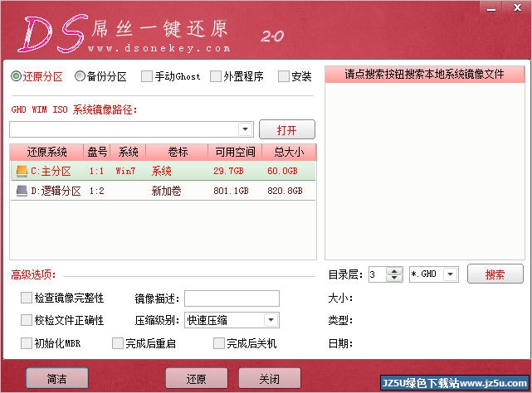
Task: Tick the 外置程序 checkbox
Action: click(216, 76)
